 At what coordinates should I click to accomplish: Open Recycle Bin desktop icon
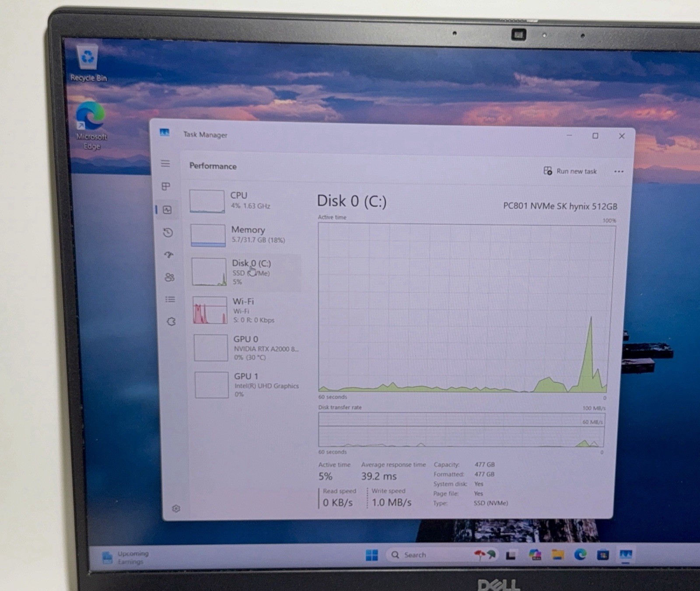click(x=88, y=62)
